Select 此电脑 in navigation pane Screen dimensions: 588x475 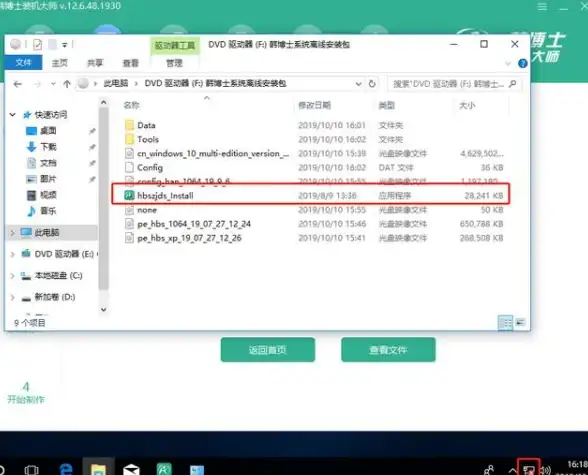click(46, 233)
